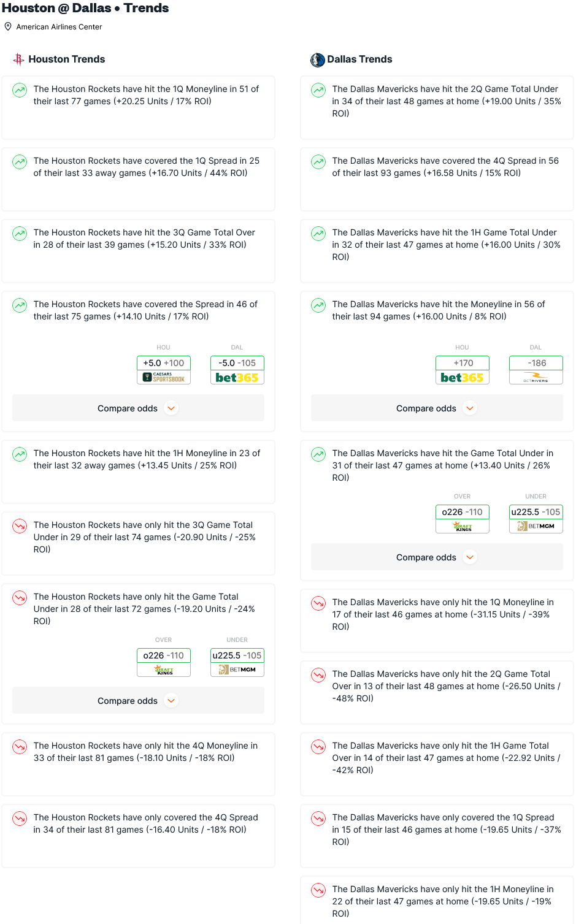The width and height of the screenshot is (576, 924).
Task: Expand Compare odds under Houston Game Total Under
Action: click(x=138, y=701)
